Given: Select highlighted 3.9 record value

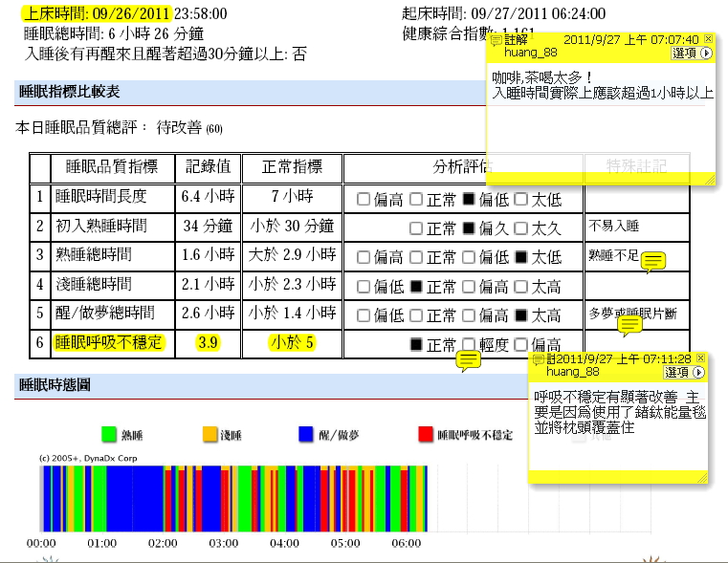Looking at the screenshot, I should [x=208, y=343].
